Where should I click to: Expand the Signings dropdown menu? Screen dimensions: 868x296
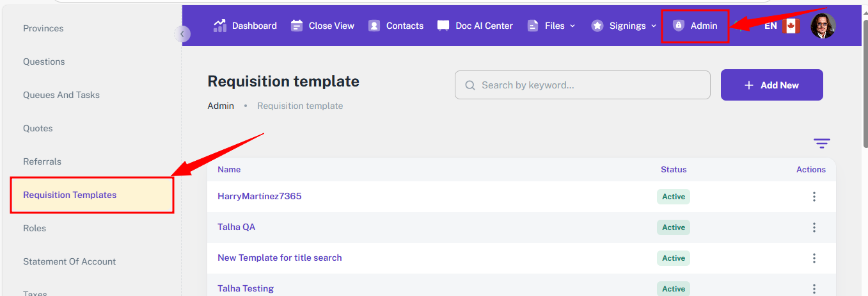click(624, 26)
